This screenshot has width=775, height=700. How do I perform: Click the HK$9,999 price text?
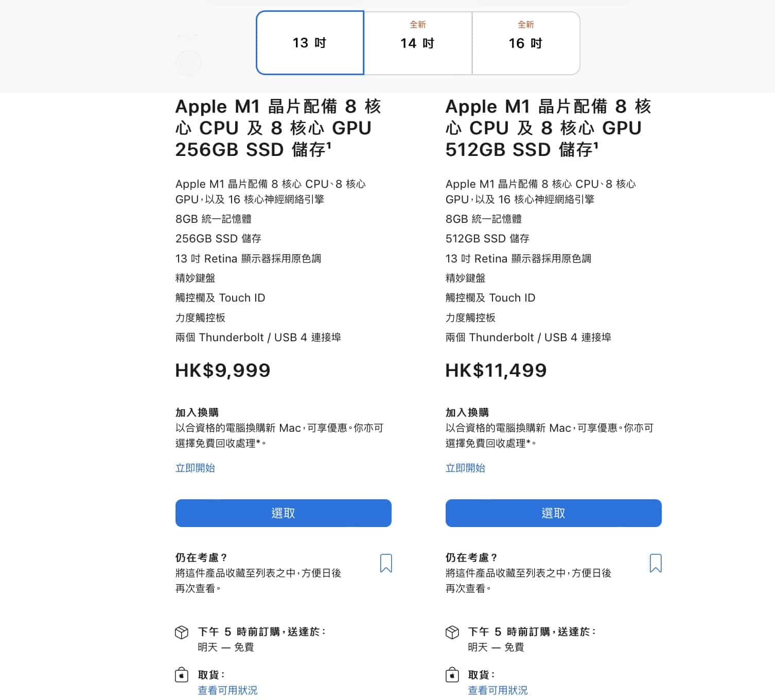click(x=223, y=371)
